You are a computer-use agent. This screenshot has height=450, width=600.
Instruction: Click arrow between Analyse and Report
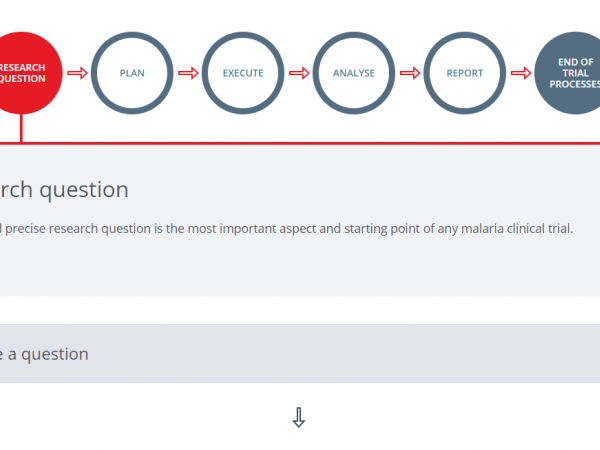(410, 72)
